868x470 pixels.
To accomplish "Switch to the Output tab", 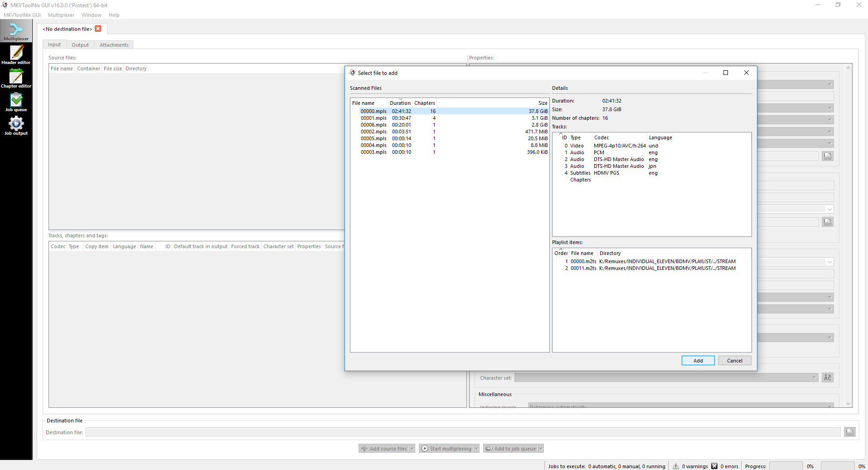I will pyautogui.click(x=80, y=45).
